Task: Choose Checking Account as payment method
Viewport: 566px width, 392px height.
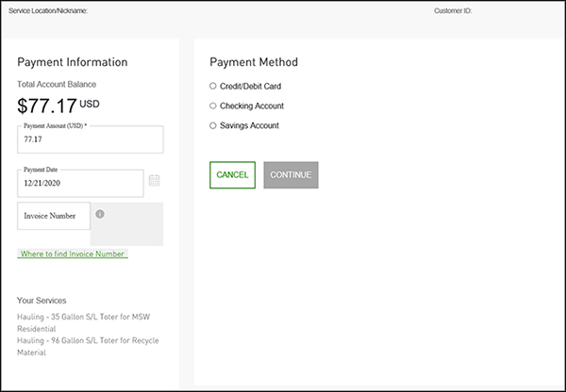Action: [x=213, y=106]
